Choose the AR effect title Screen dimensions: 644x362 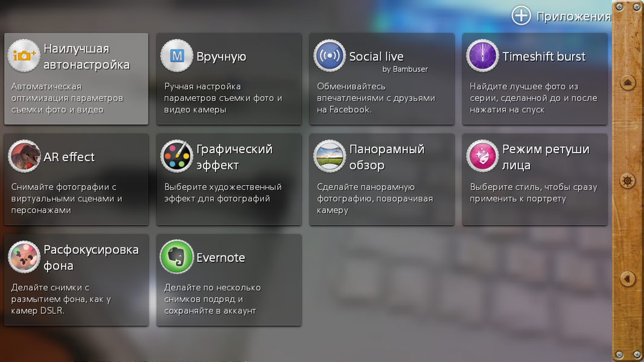pos(69,157)
